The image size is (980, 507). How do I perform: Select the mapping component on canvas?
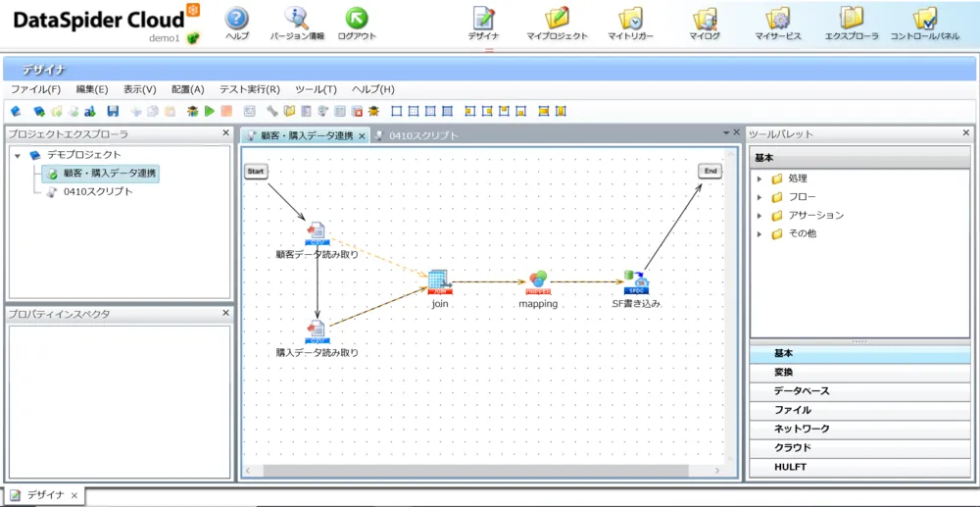[x=537, y=282]
